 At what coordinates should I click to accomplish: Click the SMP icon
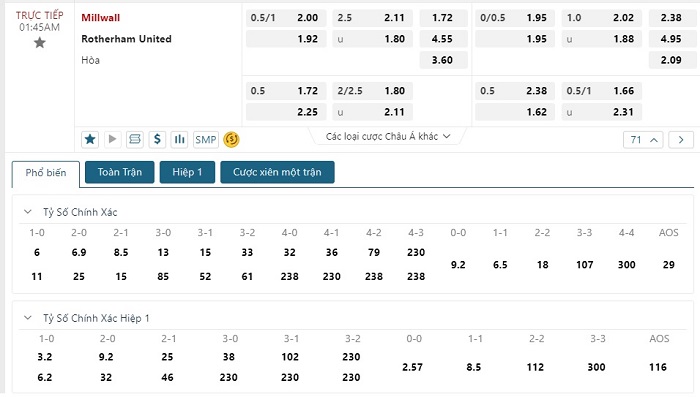click(205, 139)
